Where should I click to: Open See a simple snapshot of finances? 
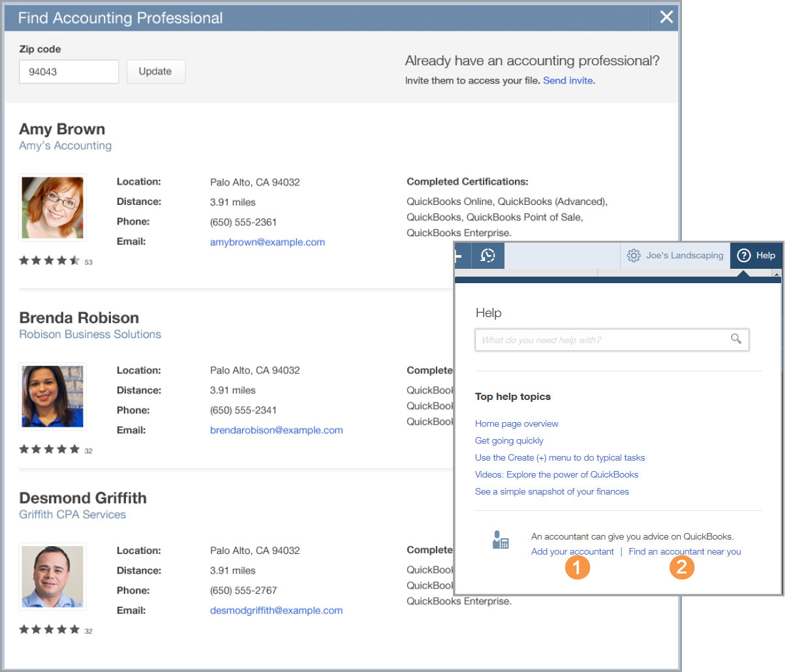pyautogui.click(x=552, y=491)
